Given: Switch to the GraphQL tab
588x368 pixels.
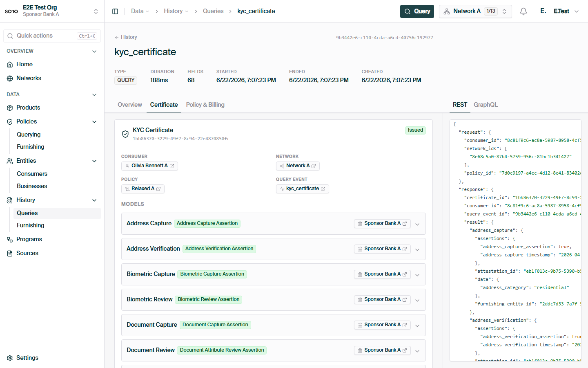Looking at the screenshot, I should pos(486,105).
